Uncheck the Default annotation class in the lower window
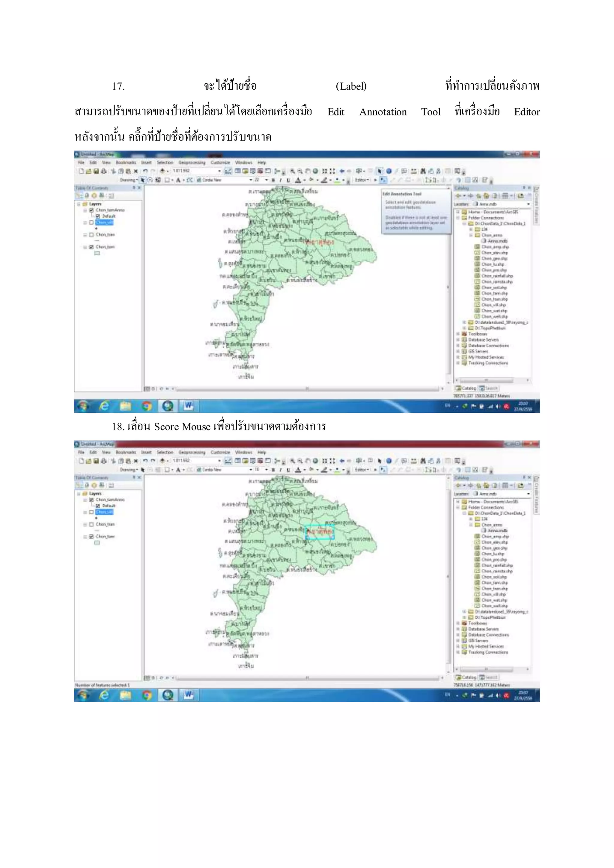This screenshot has height=868, width=614. point(97,506)
